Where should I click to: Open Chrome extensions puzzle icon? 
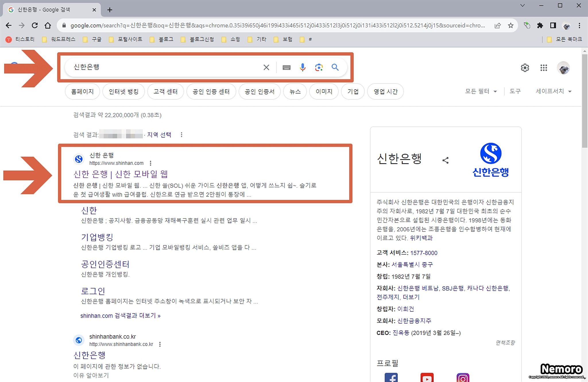coord(540,26)
